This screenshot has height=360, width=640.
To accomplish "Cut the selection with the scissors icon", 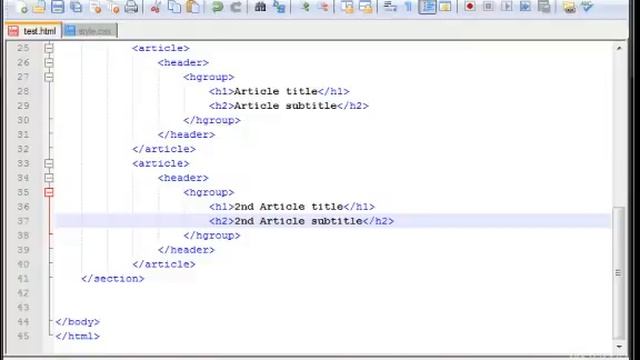I will click(155, 7).
